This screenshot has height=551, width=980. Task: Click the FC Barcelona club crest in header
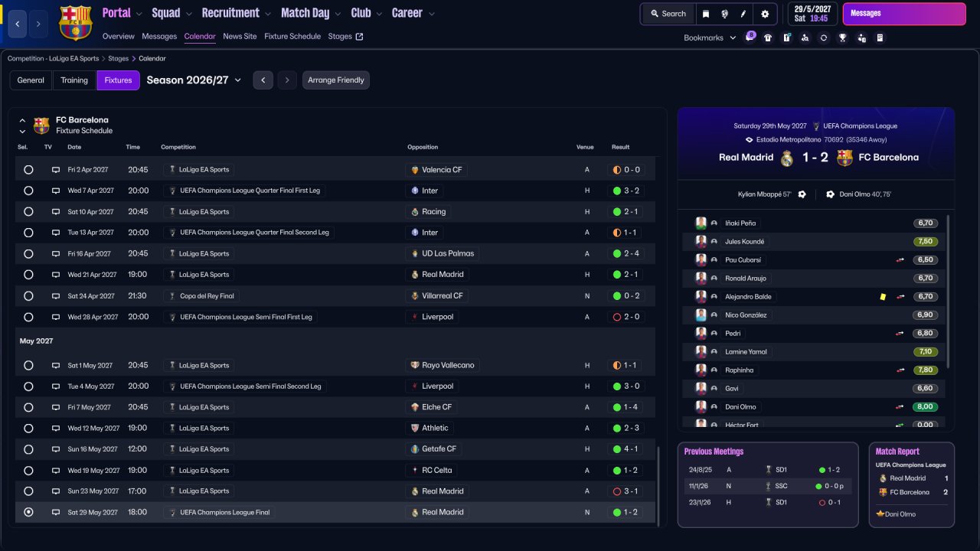coord(75,22)
